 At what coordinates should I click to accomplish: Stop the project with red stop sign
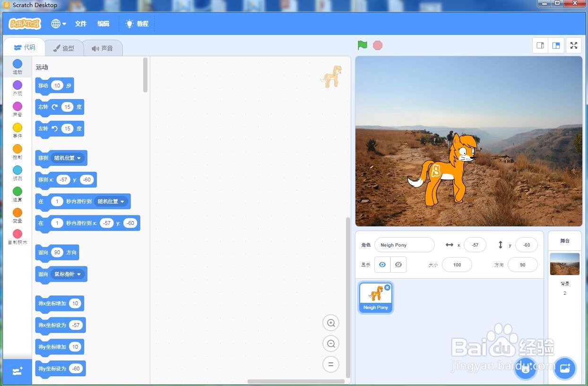coord(377,45)
